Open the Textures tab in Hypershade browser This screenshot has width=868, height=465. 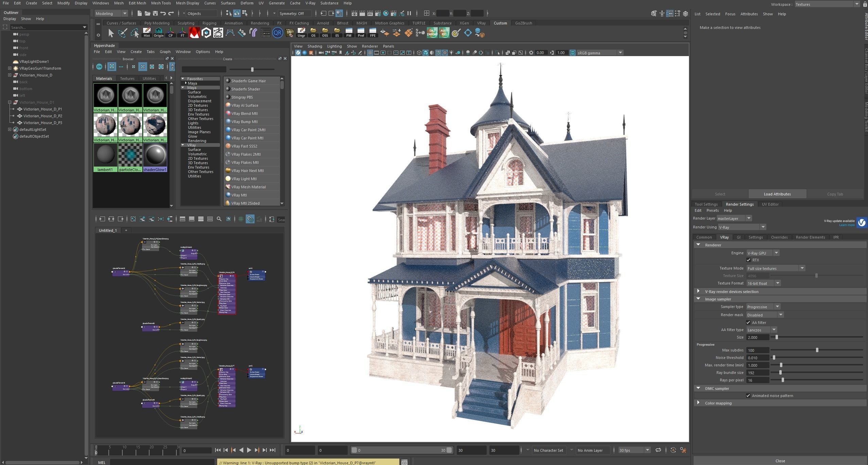[127, 79]
